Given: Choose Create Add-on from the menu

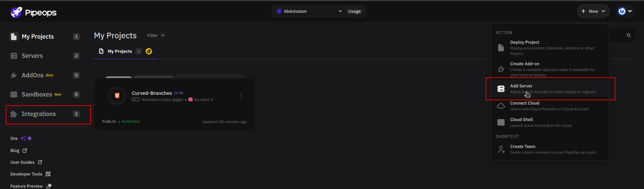Looking at the screenshot, I should [550, 69].
